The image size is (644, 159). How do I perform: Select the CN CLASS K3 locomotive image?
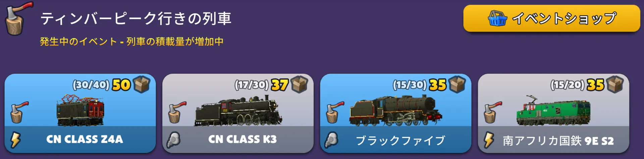(x=238, y=111)
